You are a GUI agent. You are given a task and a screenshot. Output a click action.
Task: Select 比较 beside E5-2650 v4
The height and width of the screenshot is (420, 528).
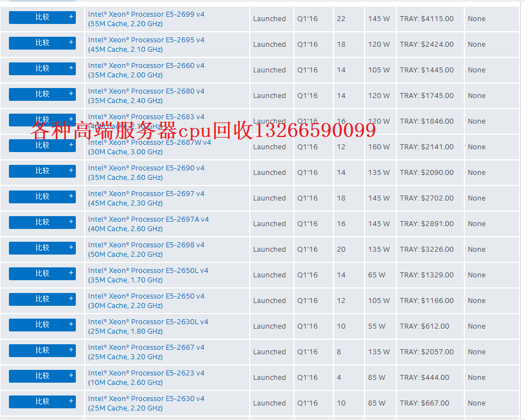[42, 299]
